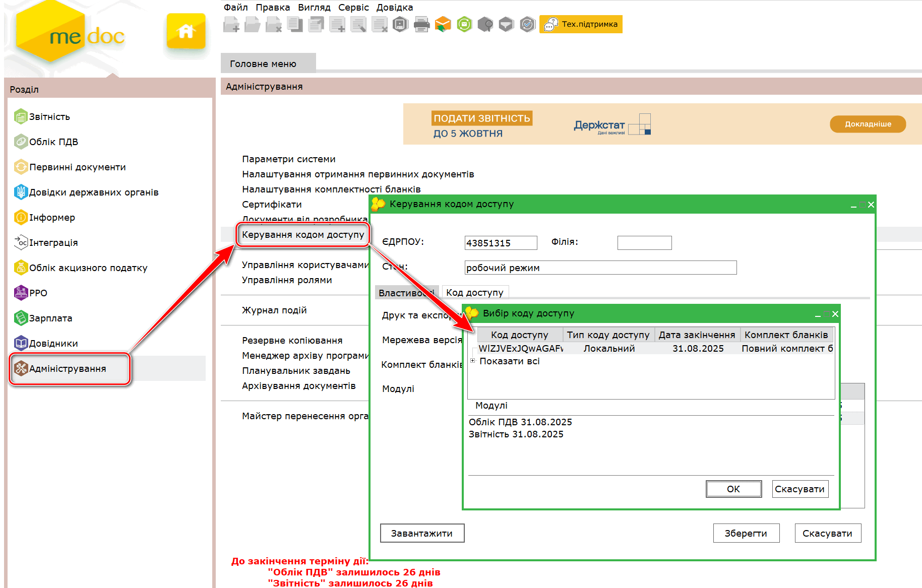
Task: Open Тех.підтримка support chat
Action: 581,24
